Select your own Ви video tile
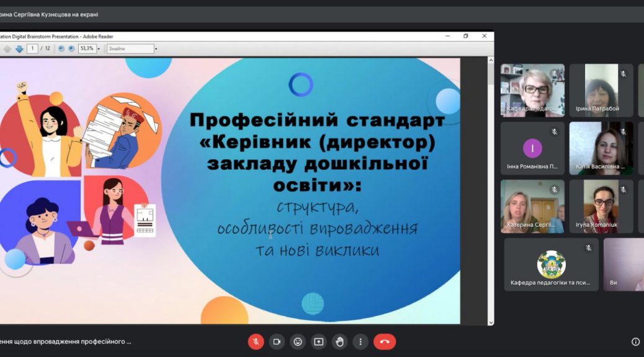This screenshot has height=357, width=644. pos(624,265)
